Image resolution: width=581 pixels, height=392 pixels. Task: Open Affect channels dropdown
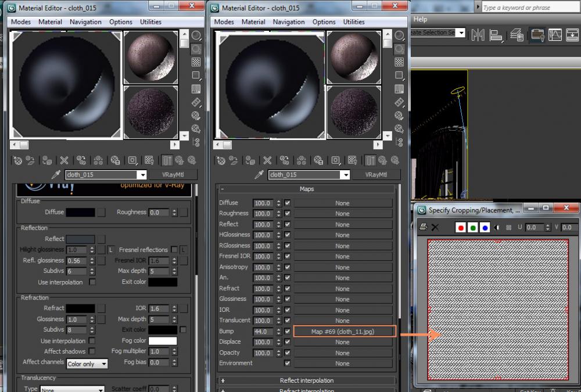point(87,364)
